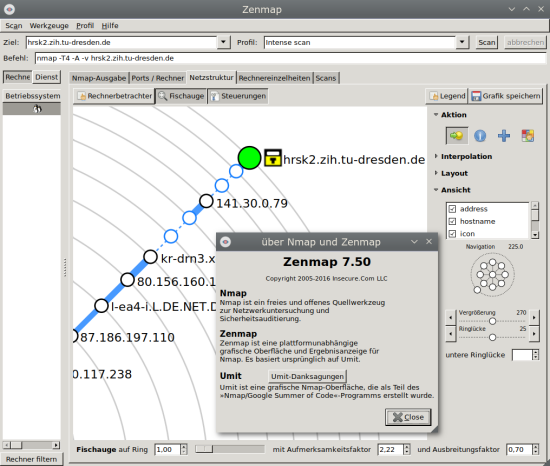Switch to the Ports / Rechner tab

[157, 78]
